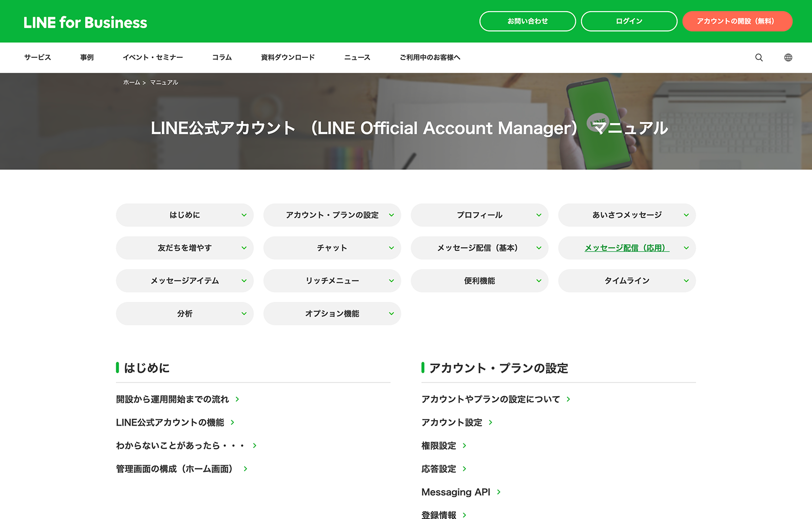Image resolution: width=812 pixels, height=519 pixels.
Task: Go to ホーム breadcrumb link
Action: pos(131,82)
